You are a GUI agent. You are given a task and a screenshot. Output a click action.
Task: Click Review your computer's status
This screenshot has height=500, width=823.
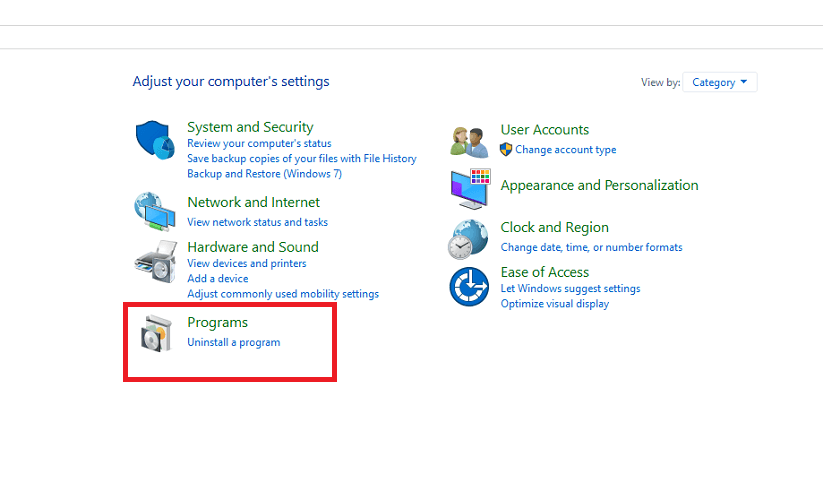[259, 143]
